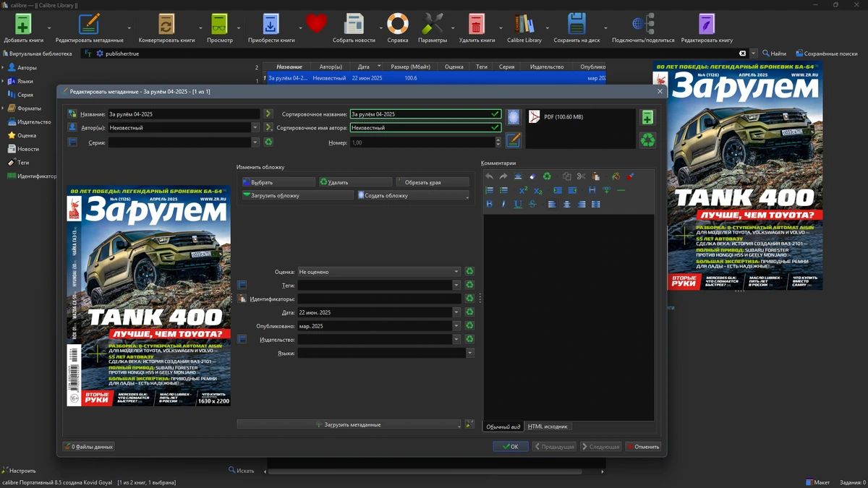This screenshot has width=868, height=488.
Task: Toggle underline formatting in comments toolbar
Action: 518,205
